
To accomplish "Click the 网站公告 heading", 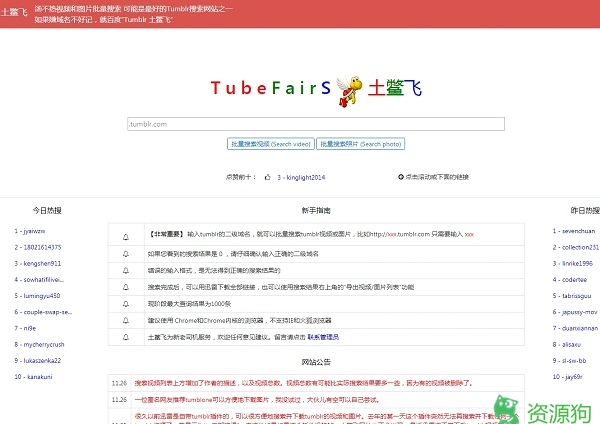I will (316, 362).
